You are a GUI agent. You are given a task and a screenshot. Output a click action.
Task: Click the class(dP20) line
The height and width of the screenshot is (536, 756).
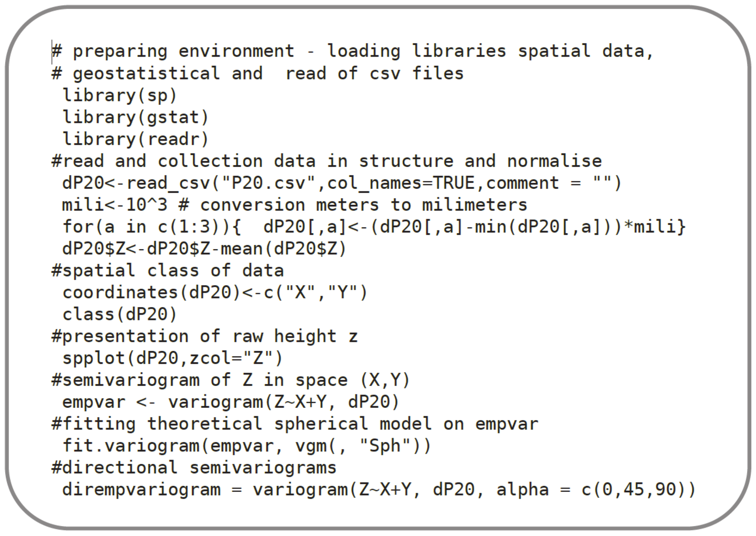(x=120, y=314)
